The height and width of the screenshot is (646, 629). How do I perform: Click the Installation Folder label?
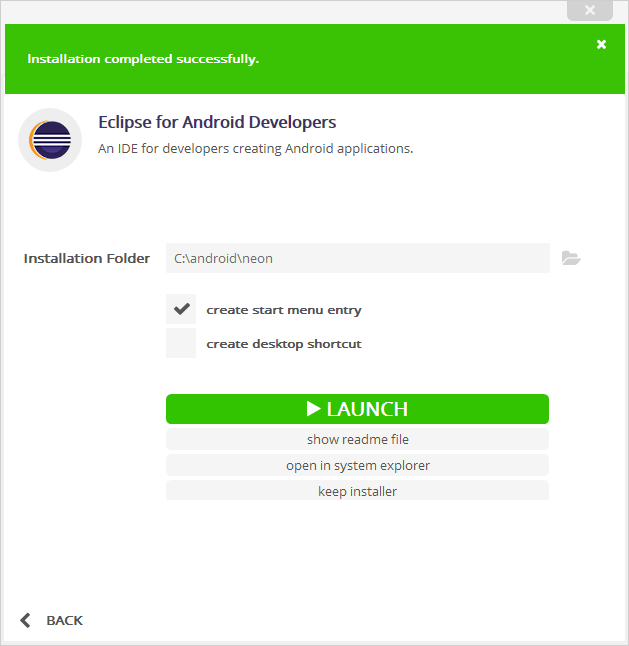87,258
